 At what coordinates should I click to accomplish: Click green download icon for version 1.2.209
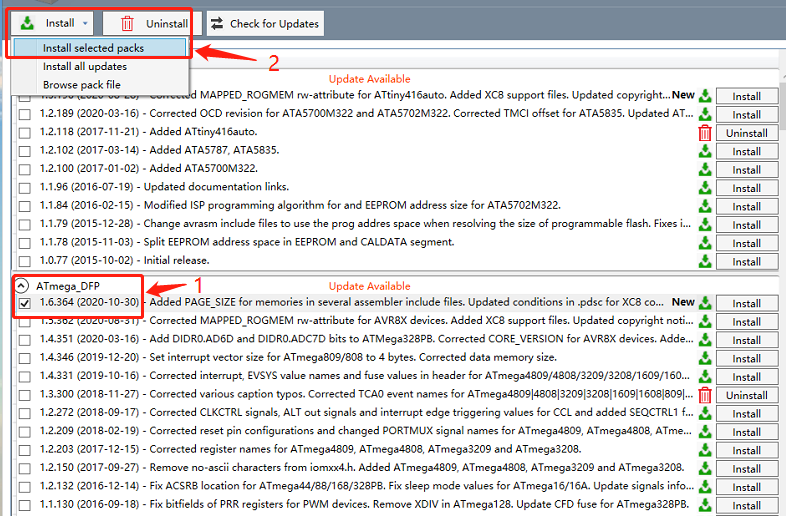pos(705,431)
